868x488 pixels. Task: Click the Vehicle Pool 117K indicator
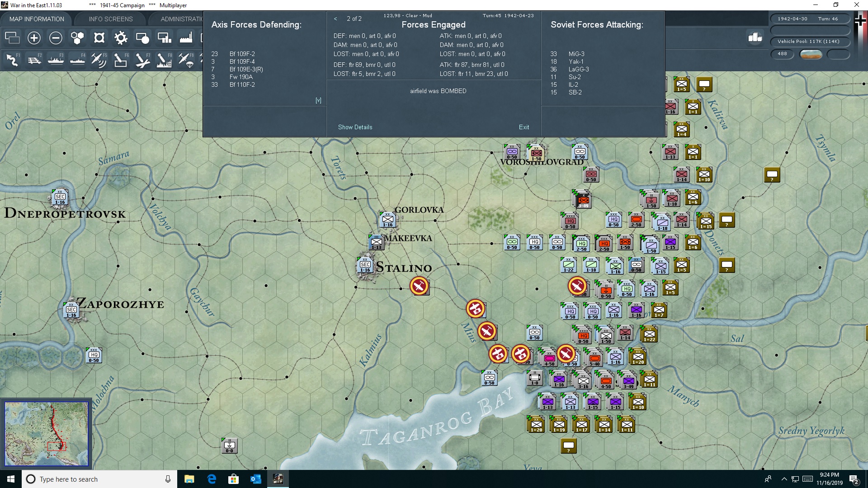810,41
